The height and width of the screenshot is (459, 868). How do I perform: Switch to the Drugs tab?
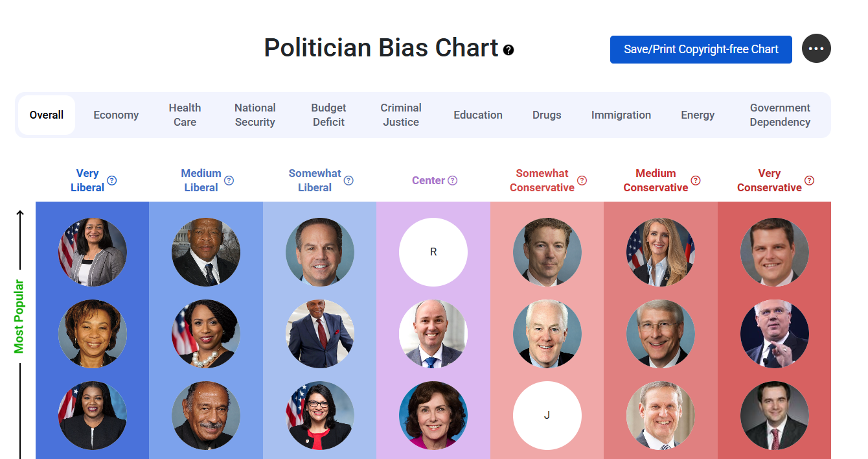tap(546, 115)
